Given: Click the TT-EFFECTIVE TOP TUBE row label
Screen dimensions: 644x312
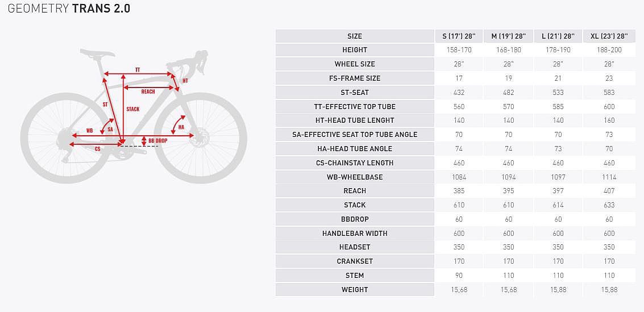Looking at the screenshot, I should pyautogui.click(x=355, y=107).
